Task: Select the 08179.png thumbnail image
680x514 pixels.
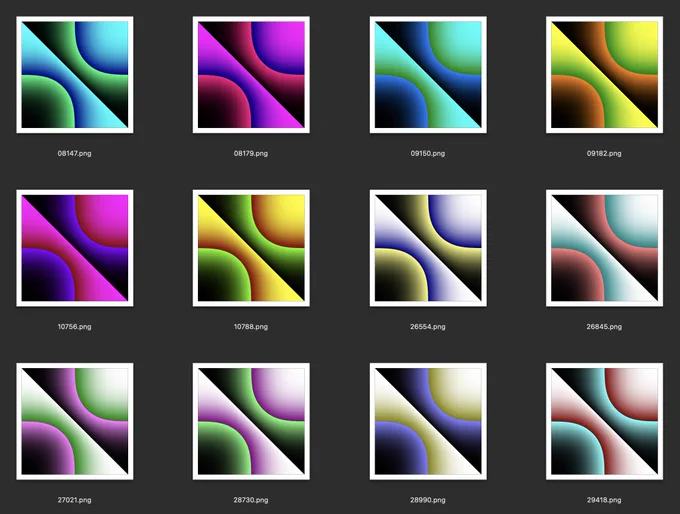Action: click(x=251, y=75)
